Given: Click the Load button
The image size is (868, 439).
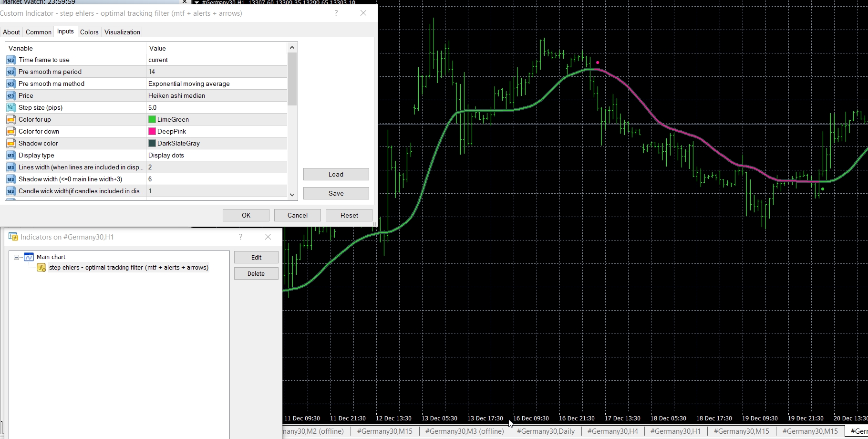Looking at the screenshot, I should tap(336, 174).
